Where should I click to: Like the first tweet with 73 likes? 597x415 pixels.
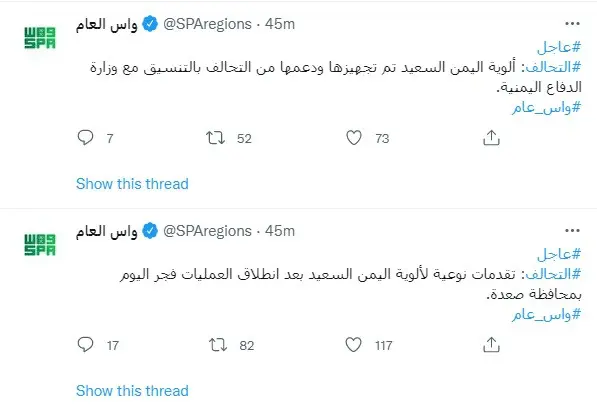[354, 138]
